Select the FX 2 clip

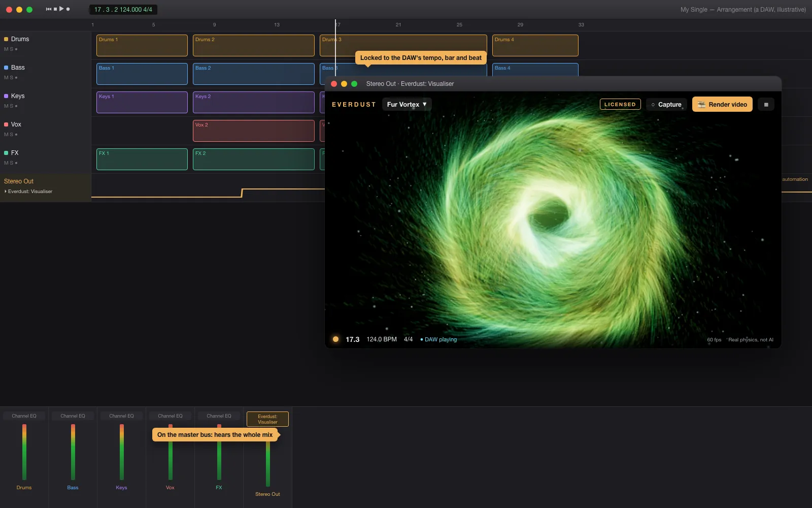click(x=254, y=160)
